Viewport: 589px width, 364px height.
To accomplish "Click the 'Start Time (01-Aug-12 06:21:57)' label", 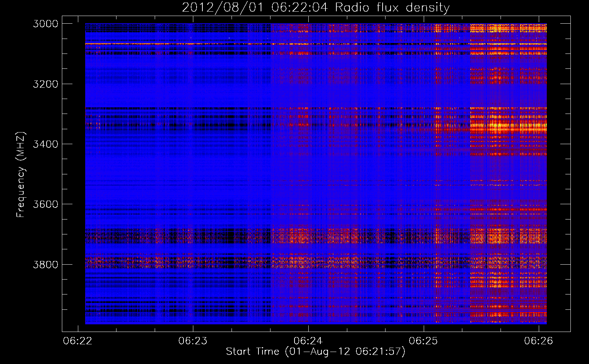I will 316,352.
